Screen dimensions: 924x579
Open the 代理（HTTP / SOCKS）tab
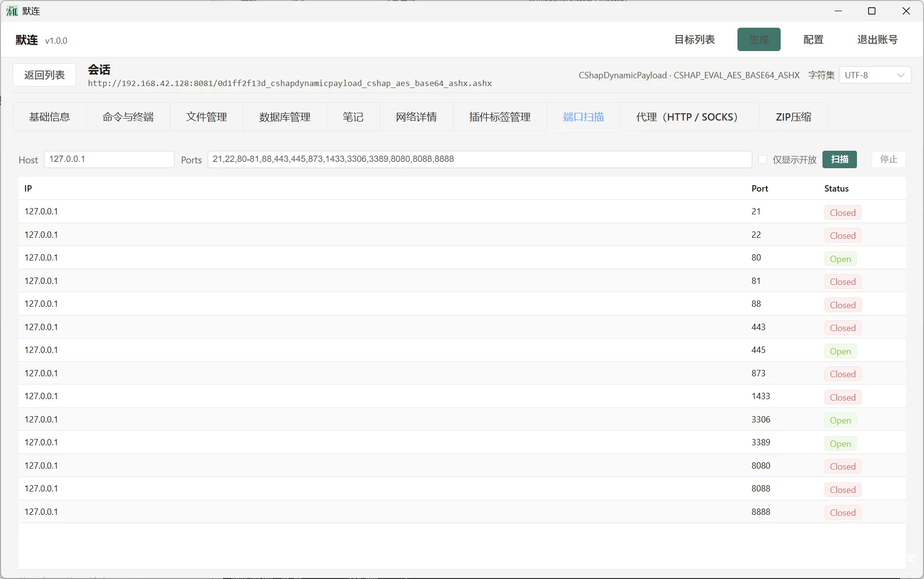point(686,117)
